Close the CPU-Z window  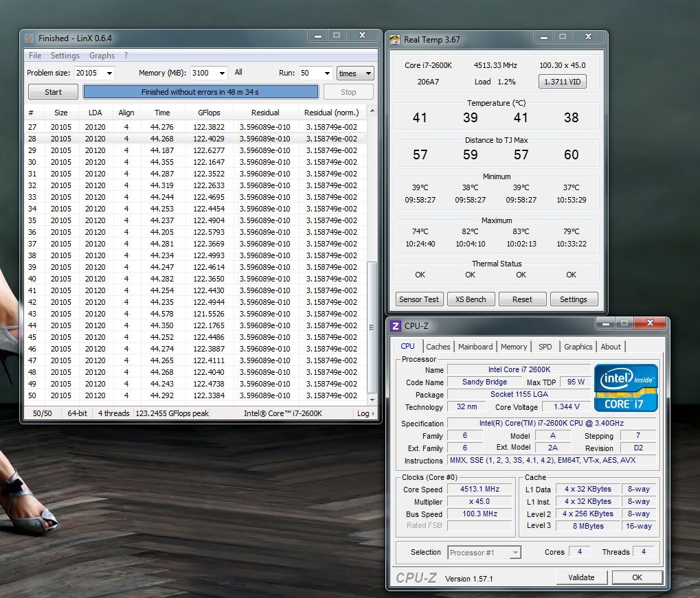[x=650, y=323]
